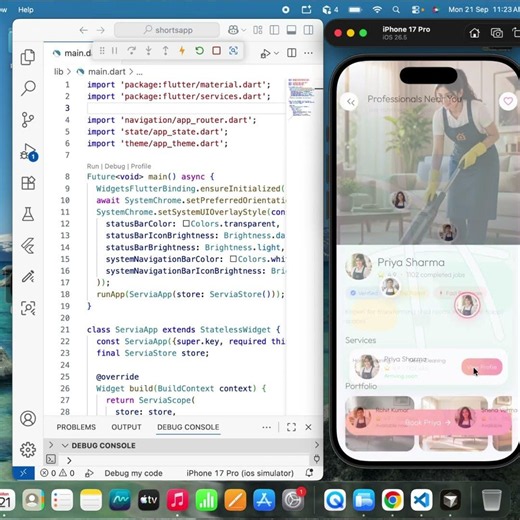Click the lib breadcrumb segment

coord(59,72)
